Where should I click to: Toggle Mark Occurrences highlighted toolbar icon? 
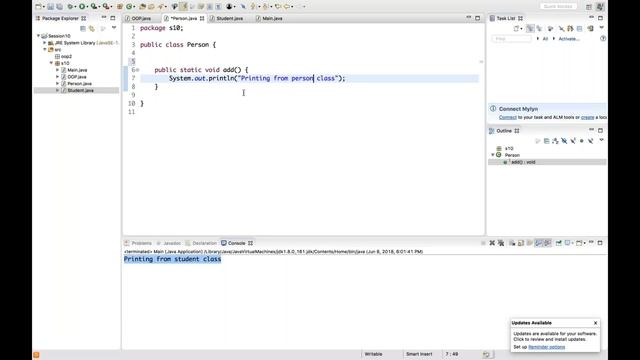click(184, 7)
